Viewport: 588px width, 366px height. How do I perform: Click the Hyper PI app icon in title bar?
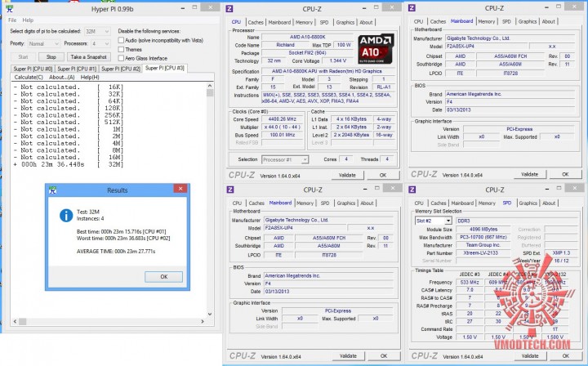click(x=10, y=9)
